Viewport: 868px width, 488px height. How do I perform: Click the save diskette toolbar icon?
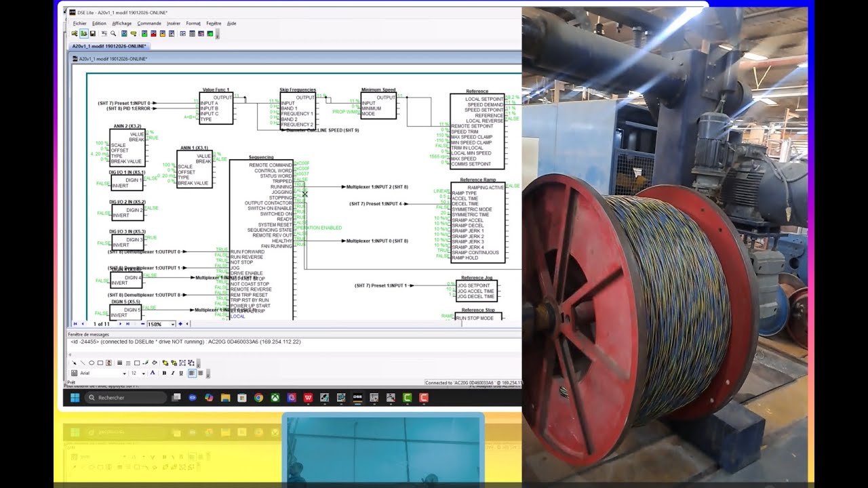click(x=93, y=33)
